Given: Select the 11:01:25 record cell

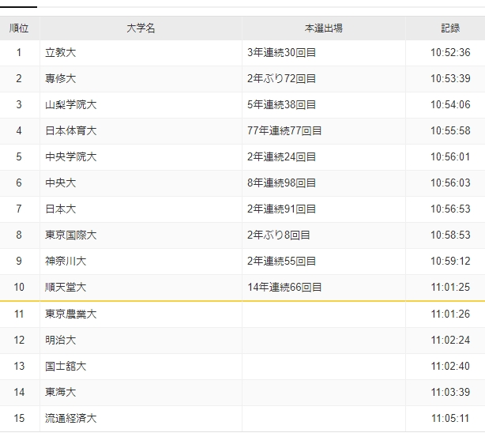Looking at the screenshot, I should coord(450,287).
